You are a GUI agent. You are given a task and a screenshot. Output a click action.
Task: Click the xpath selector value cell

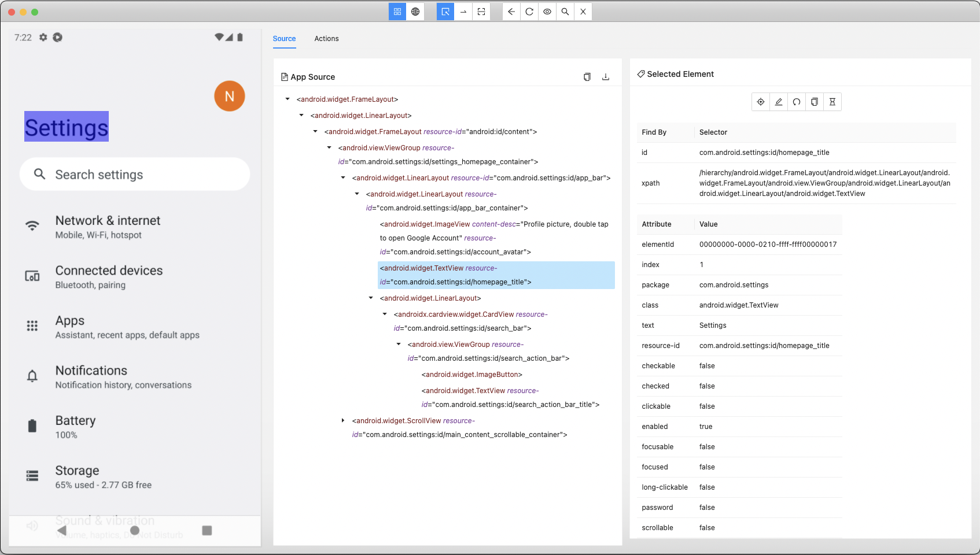[825, 183]
